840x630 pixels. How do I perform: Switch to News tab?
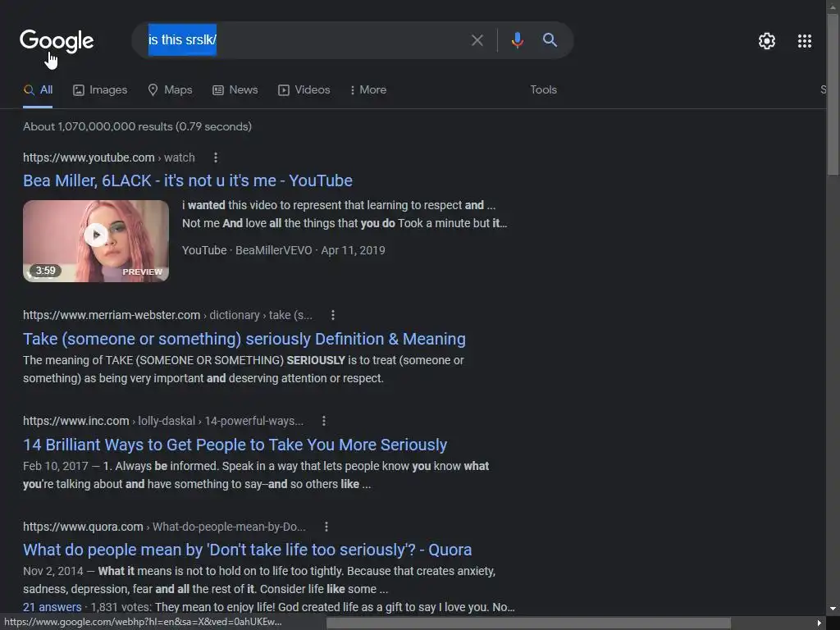click(x=235, y=90)
